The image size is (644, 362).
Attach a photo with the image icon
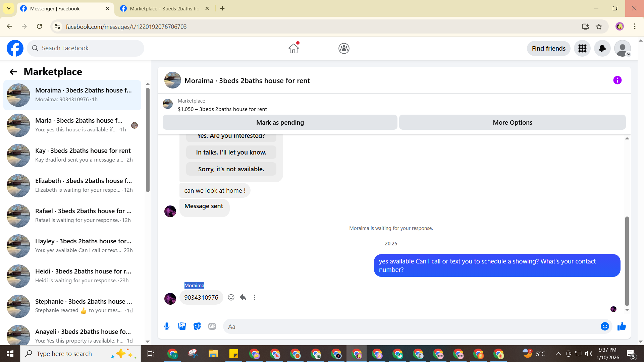182,326
